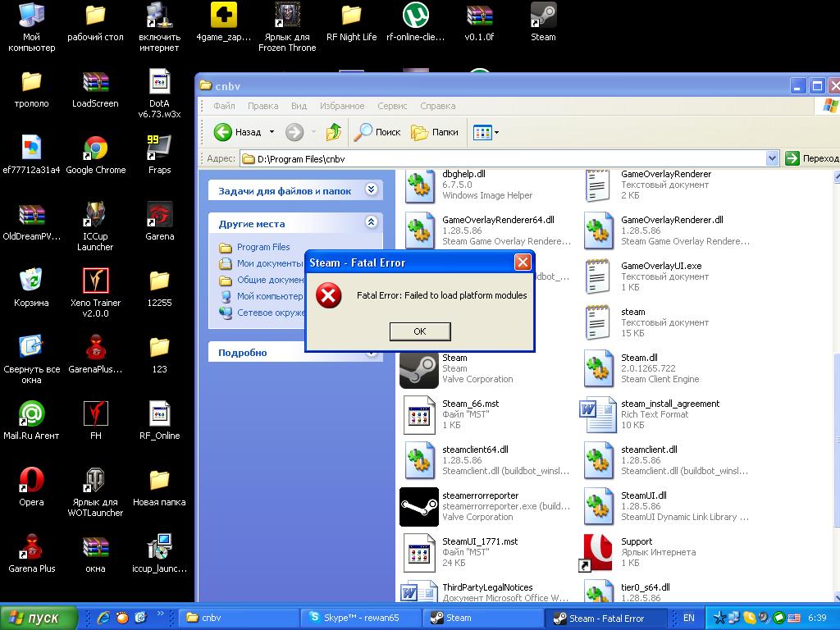Click the пуск Start button

[38, 618]
